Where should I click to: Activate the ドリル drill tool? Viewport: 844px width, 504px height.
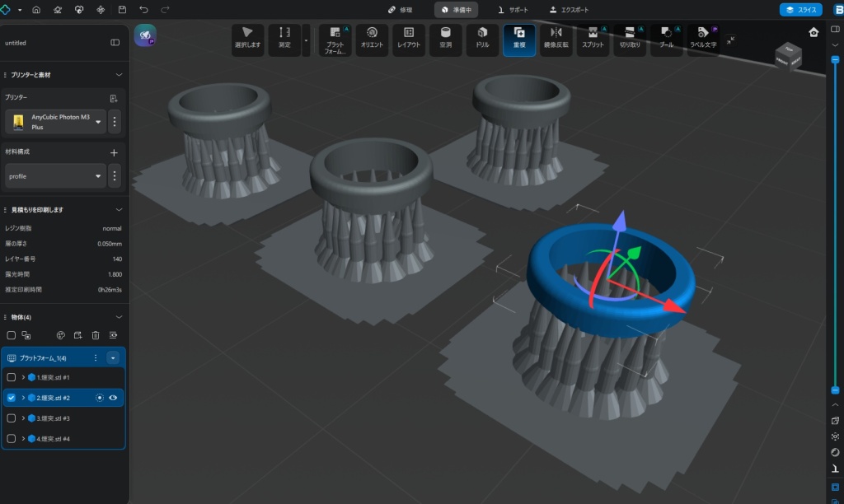tap(482, 39)
